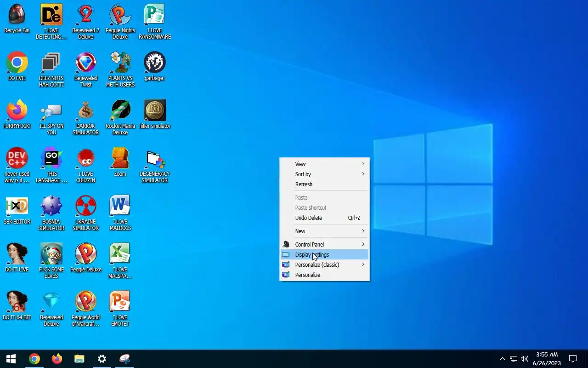Open File Explorer from the taskbar
The image size is (588, 368).
click(79, 359)
